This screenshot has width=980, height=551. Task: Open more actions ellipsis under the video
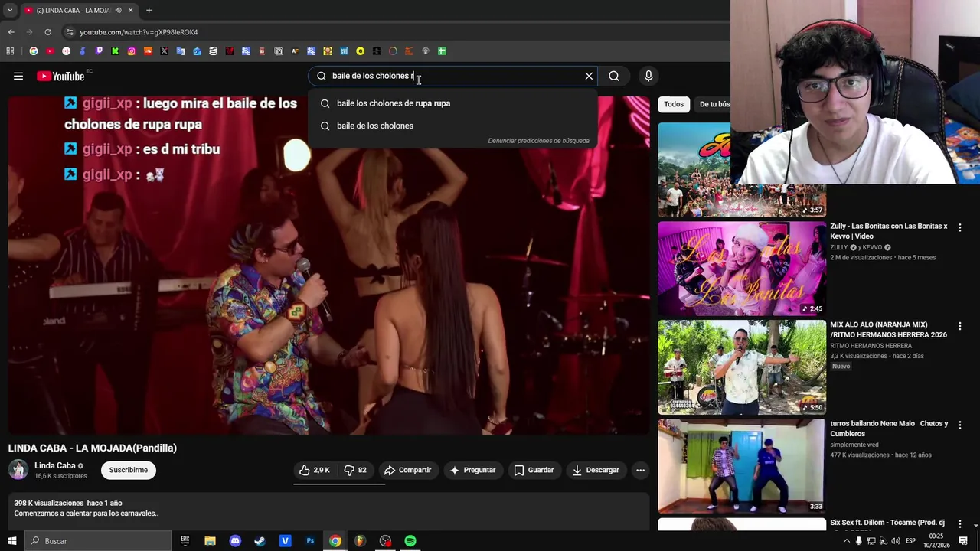(640, 470)
